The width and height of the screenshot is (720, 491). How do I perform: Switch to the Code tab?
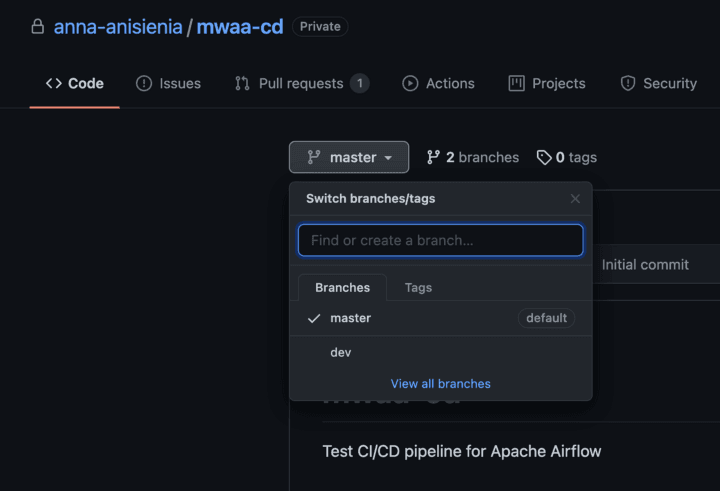pos(74,84)
